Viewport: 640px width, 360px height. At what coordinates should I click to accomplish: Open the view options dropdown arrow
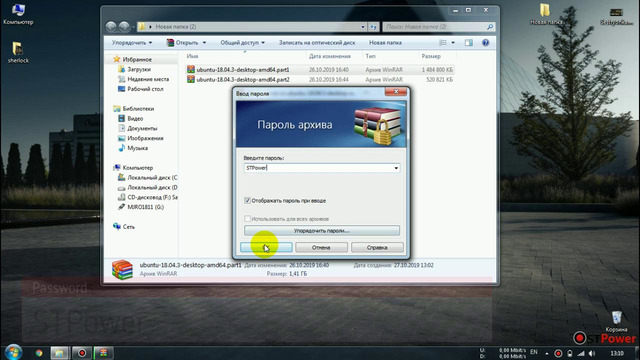pyautogui.click(x=453, y=42)
